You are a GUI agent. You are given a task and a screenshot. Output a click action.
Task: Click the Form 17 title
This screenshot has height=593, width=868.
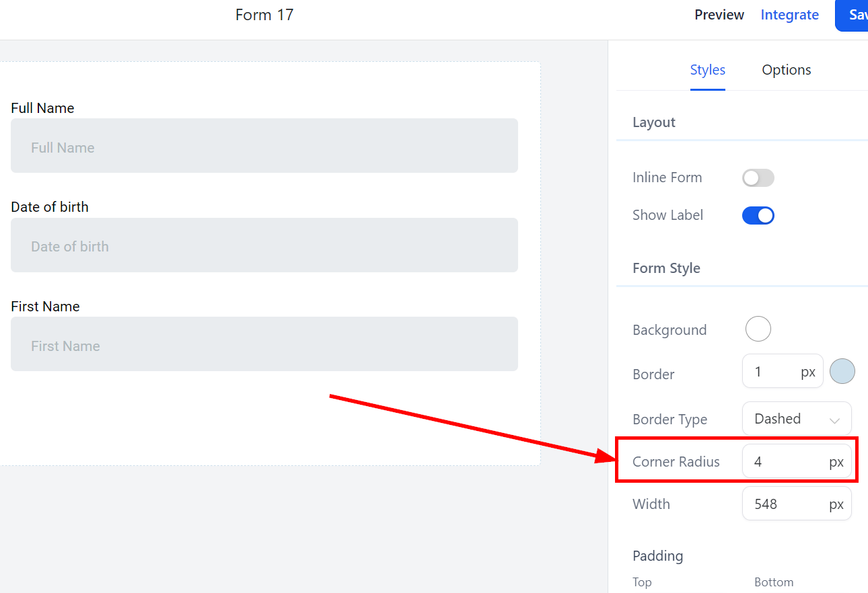[264, 15]
